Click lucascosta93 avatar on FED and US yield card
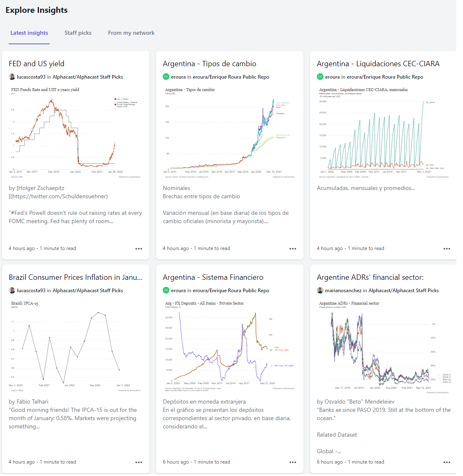This screenshot has height=476, width=463. click(12, 77)
